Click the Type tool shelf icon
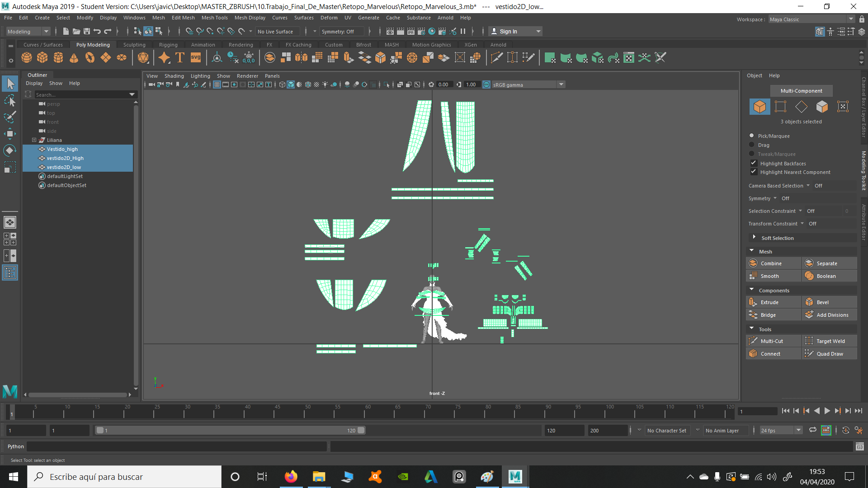This screenshot has width=868, height=488. (x=180, y=58)
